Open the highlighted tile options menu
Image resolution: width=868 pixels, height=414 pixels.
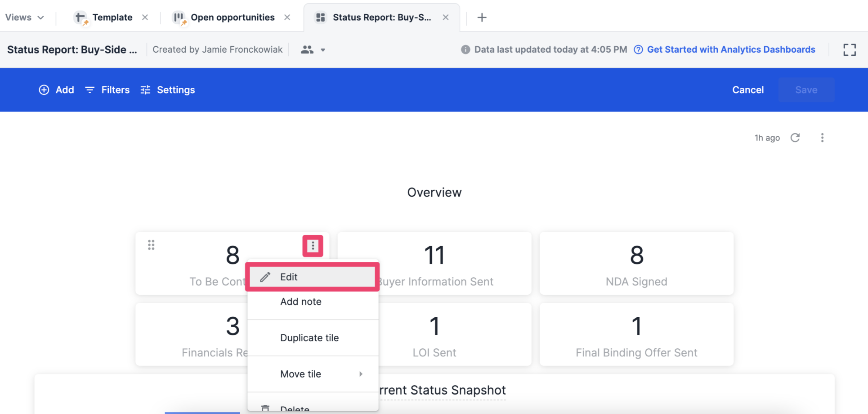coord(313,246)
